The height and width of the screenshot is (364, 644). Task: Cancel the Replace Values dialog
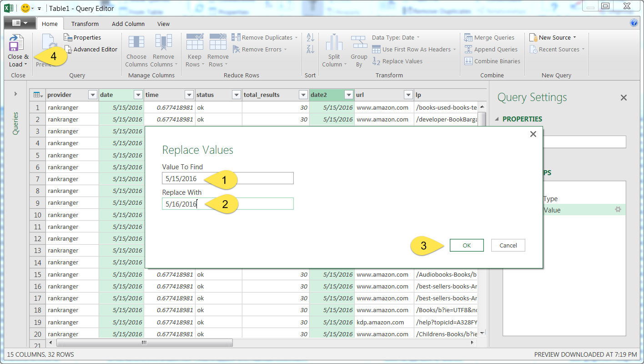tap(508, 245)
